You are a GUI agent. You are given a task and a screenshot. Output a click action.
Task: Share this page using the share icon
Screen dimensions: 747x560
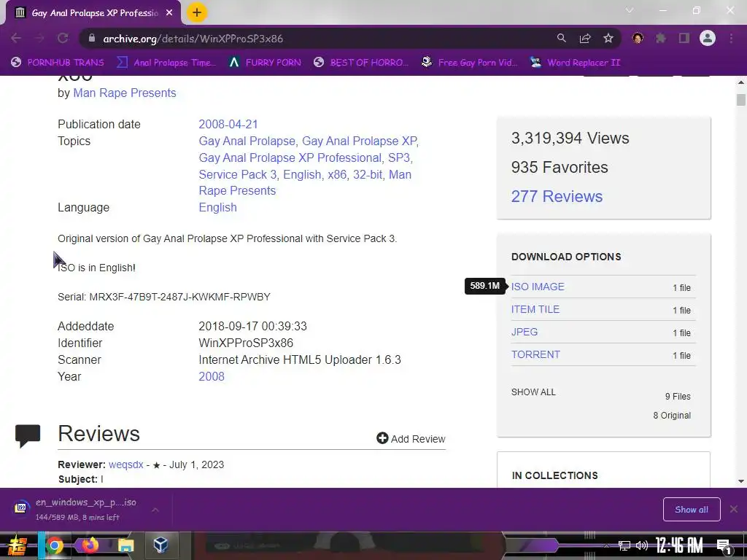click(585, 39)
